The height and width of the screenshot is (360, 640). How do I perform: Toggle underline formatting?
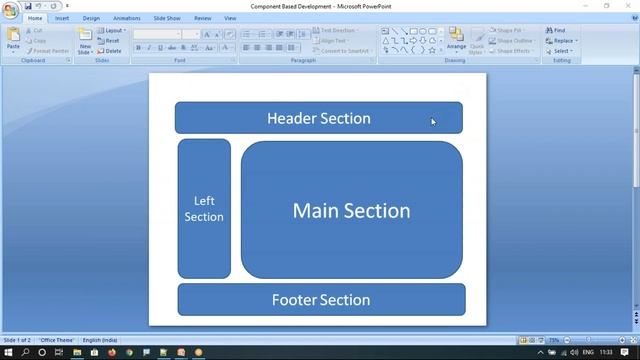click(160, 48)
